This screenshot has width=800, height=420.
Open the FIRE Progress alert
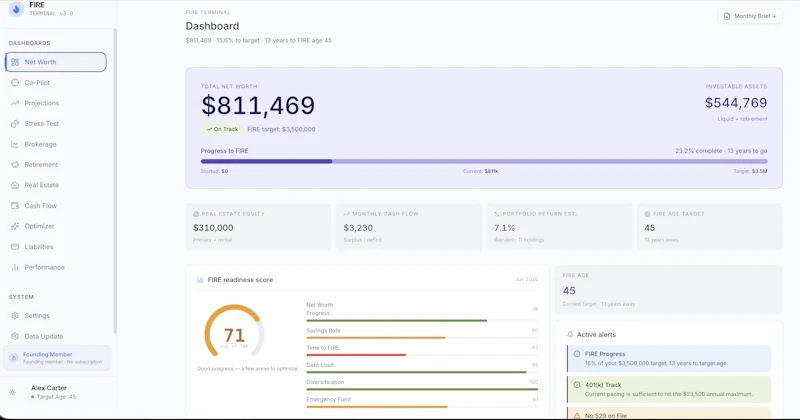pyautogui.click(x=669, y=358)
